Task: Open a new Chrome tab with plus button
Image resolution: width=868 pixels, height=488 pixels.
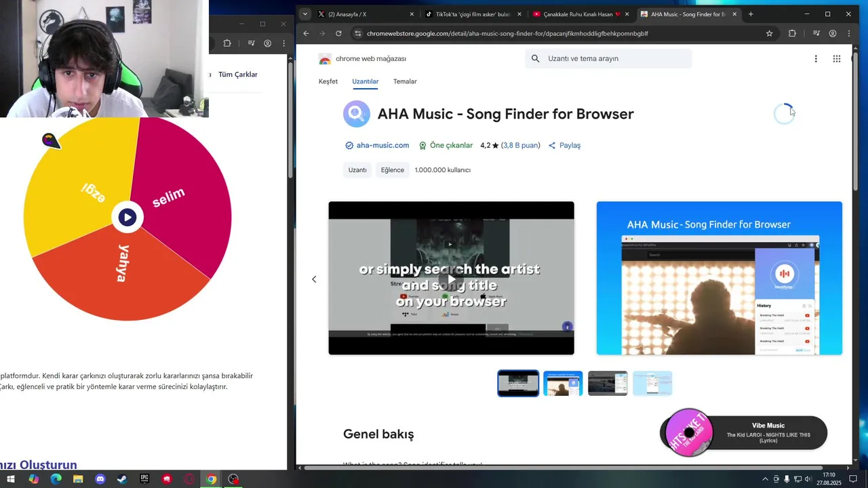Action: 751,14
